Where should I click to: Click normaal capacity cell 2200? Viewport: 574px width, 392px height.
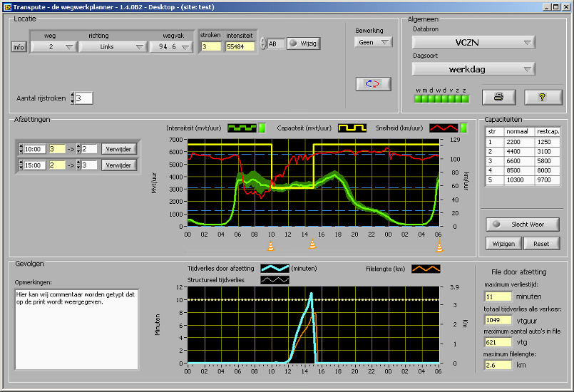518,142
